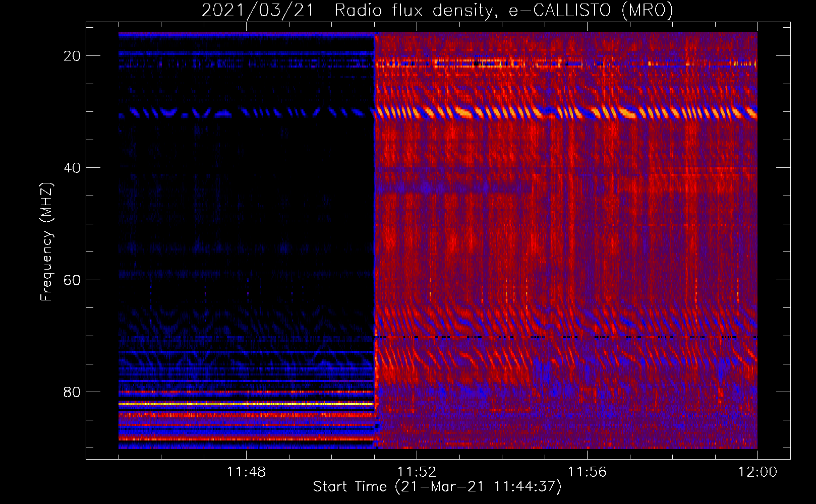The width and height of the screenshot is (816, 504).
Task: Click the 60 MHz frequency tick label
Action: coord(72,280)
